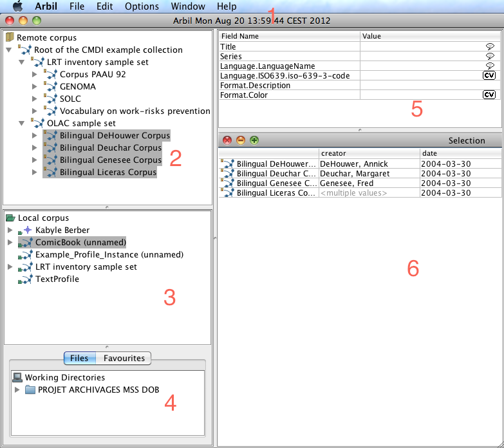
Task: Expand the Bilingual Liceras Corpus tree node
Action: pyautogui.click(x=35, y=173)
